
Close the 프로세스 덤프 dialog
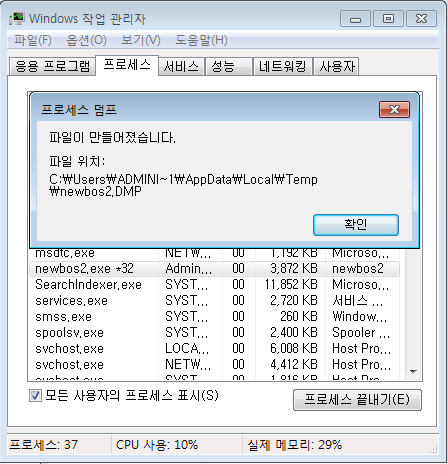coord(394,110)
